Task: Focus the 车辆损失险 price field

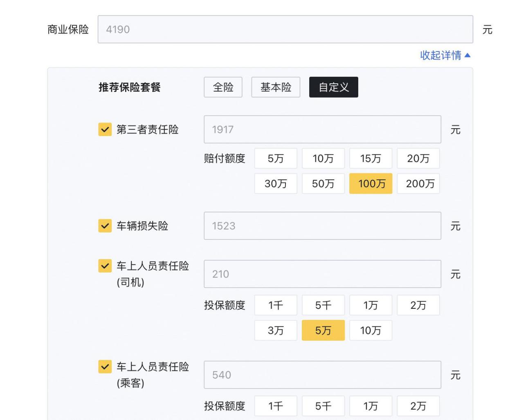Action: (x=322, y=226)
